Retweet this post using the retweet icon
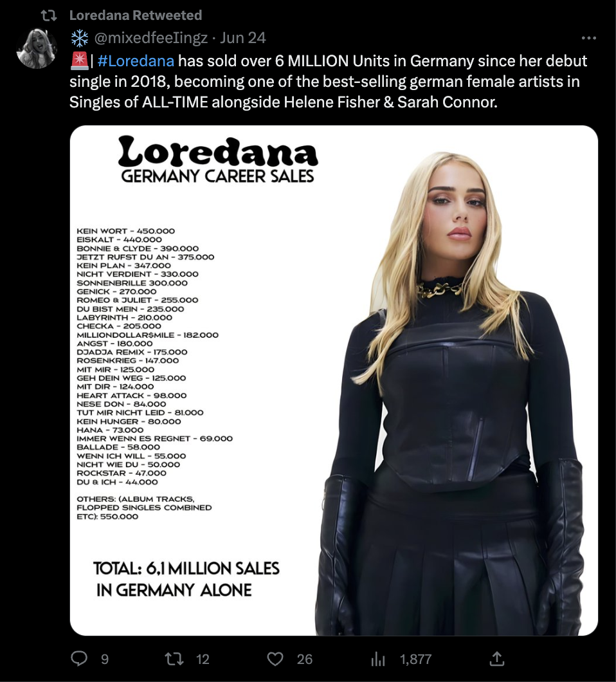This screenshot has width=616, height=682. pyautogui.click(x=174, y=658)
